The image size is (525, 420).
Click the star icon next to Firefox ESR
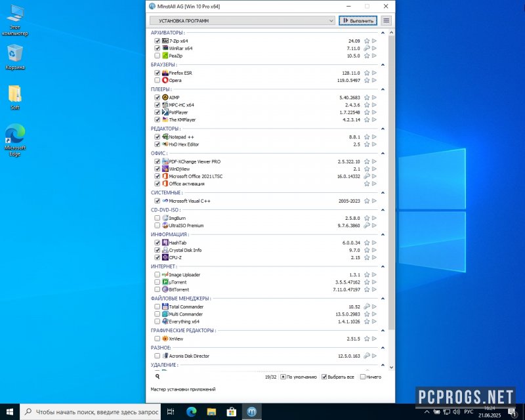(x=367, y=73)
